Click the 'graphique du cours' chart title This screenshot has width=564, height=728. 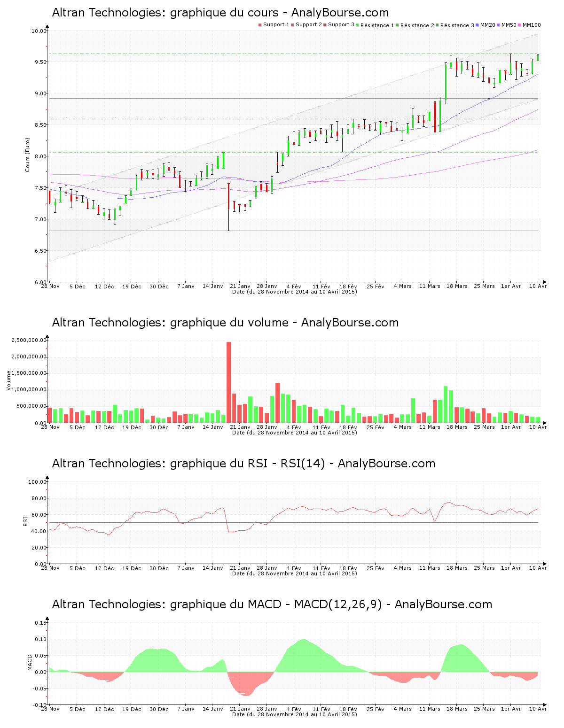pyautogui.click(x=220, y=13)
